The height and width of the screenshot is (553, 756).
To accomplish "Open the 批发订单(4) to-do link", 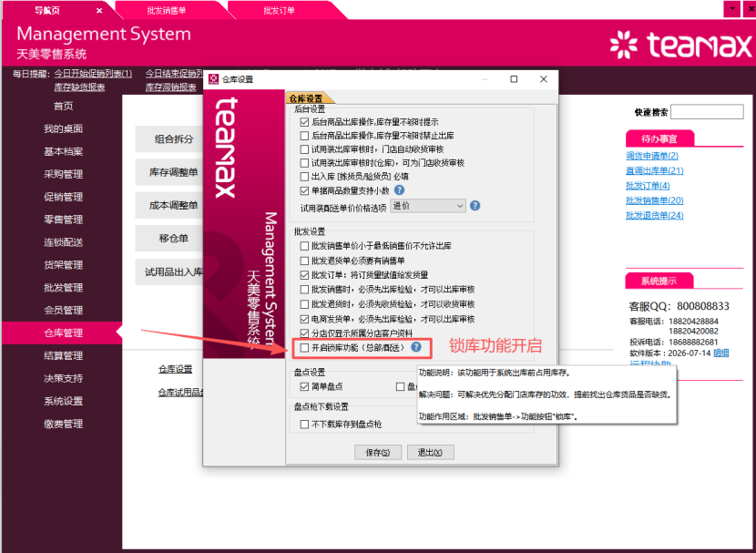I will click(648, 186).
